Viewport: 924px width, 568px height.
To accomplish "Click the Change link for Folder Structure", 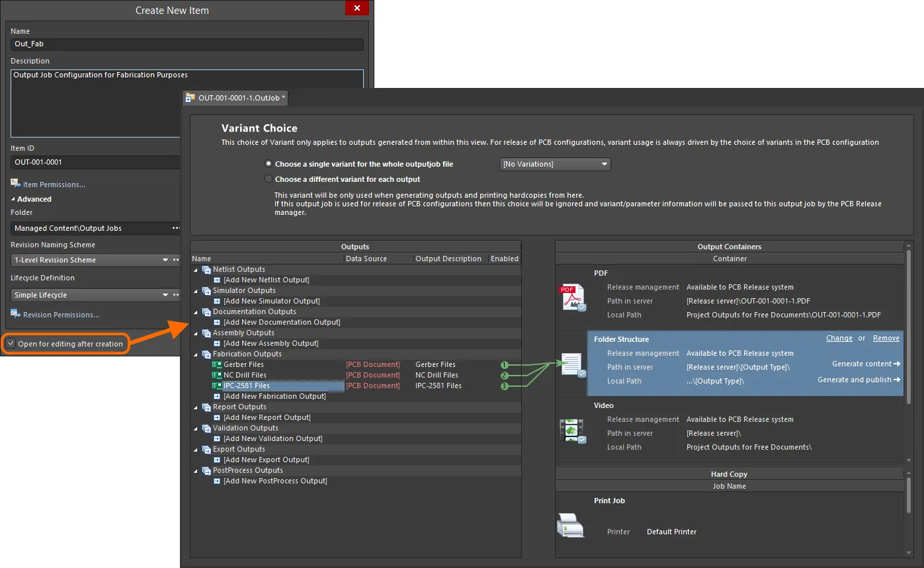I will (x=839, y=338).
